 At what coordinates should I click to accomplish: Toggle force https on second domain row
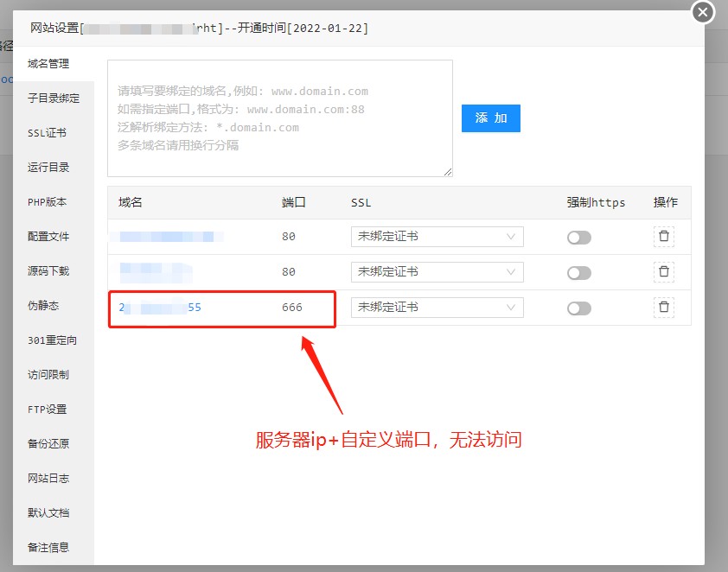578,273
